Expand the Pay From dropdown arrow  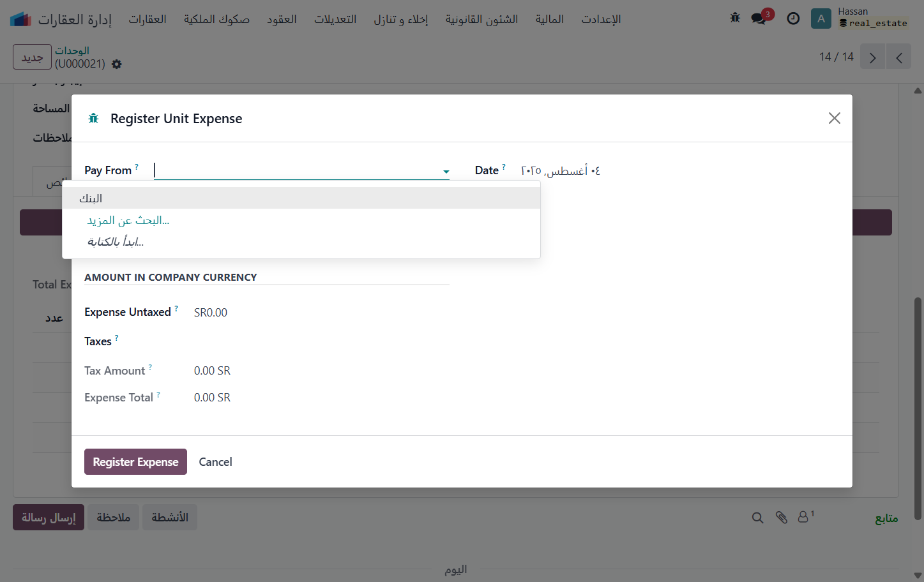[x=446, y=172]
